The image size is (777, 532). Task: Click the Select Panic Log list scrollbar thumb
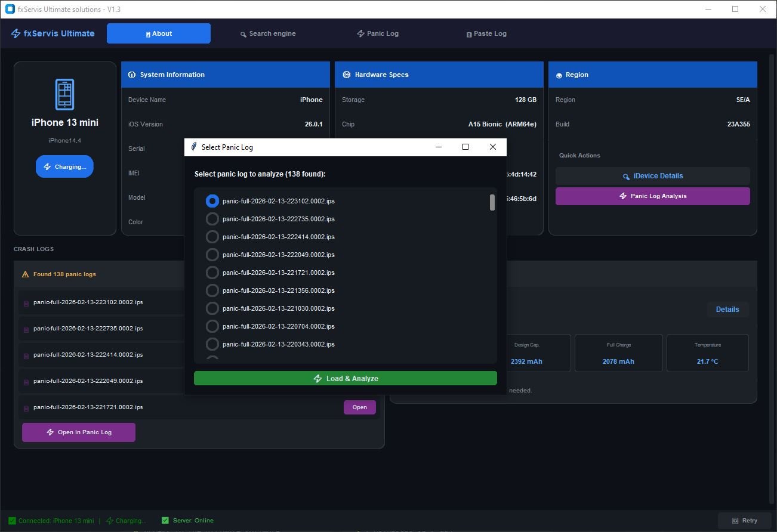coord(492,202)
